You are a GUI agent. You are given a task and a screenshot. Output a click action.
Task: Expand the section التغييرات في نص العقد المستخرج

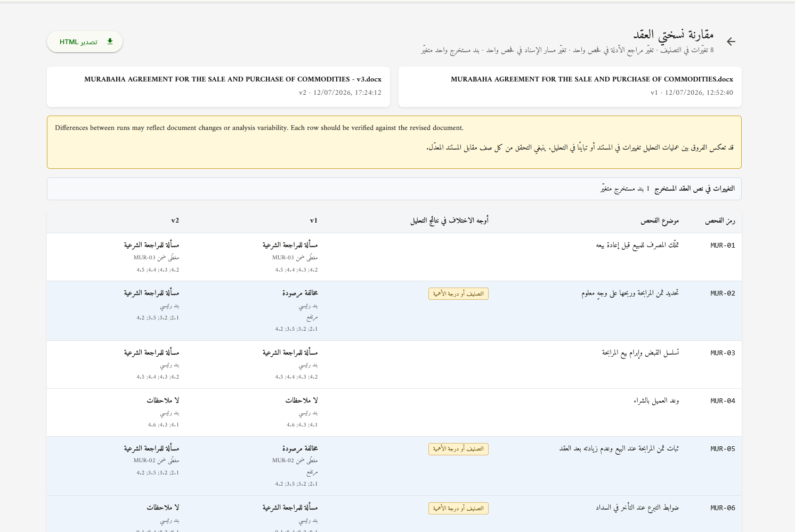pyautogui.click(x=394, y=189)
